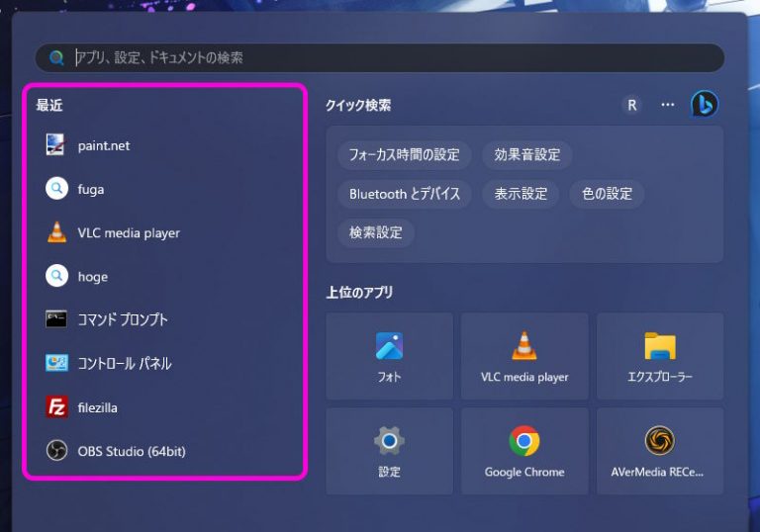Focus the アプリ、設定、ドキュメントの検索 field
The height and width of the screenshot is (532, 760).
380,57
